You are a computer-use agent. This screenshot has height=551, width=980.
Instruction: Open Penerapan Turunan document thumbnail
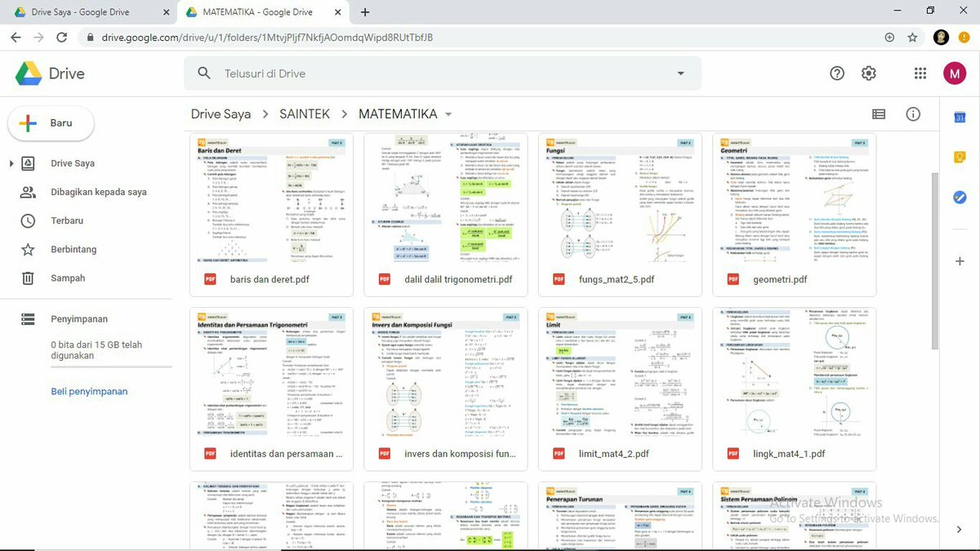click(620, 516)
